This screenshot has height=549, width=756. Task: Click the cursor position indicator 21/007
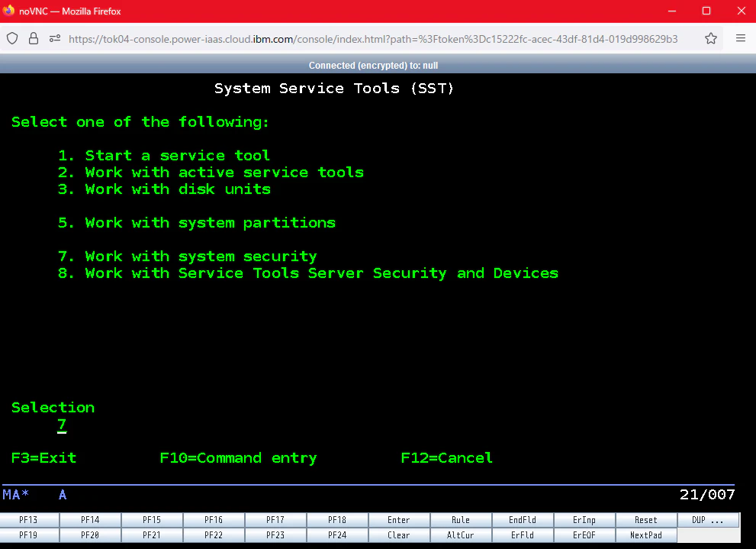(x=707, y=495)
